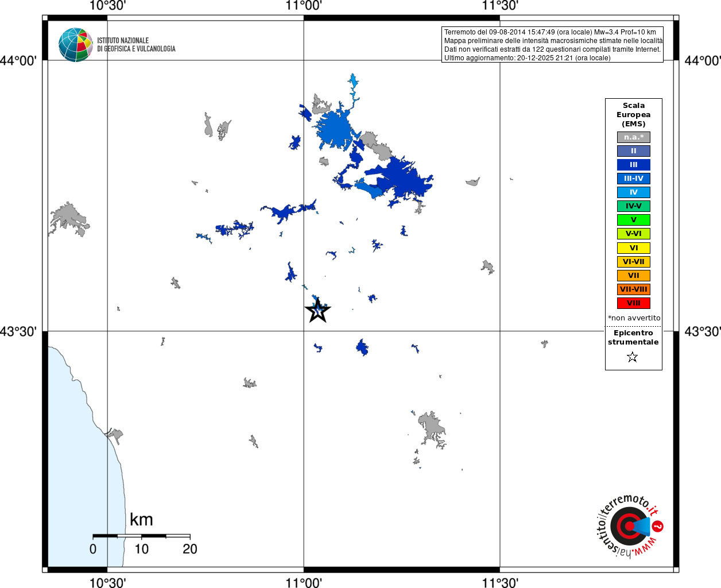Click the '122 questionari' data line
Viewport: 721px width, 588px height.
[552, 49]
